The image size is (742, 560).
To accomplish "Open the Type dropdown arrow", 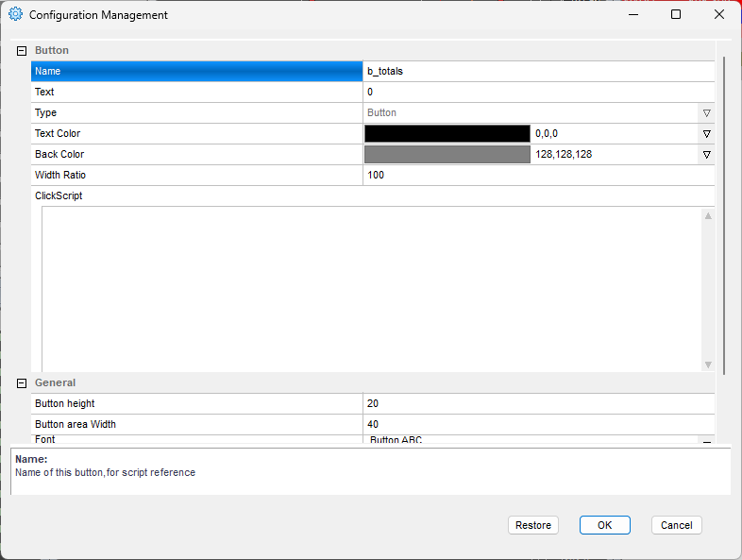I will point(706,113).
